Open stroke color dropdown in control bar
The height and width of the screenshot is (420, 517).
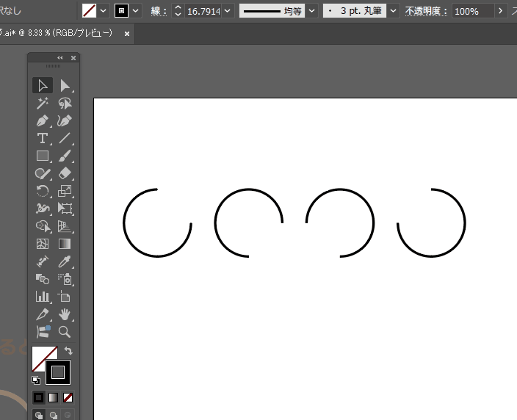136,11
